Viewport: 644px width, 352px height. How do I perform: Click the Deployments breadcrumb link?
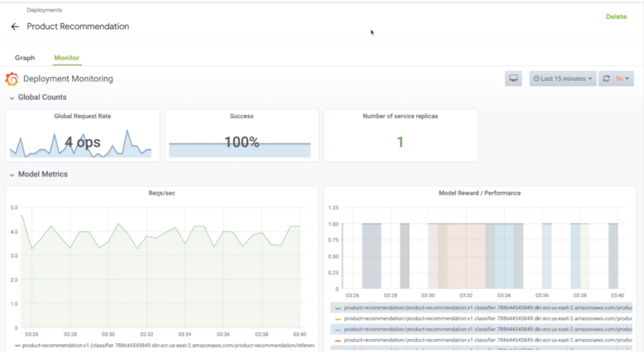(x=44, y=10)
